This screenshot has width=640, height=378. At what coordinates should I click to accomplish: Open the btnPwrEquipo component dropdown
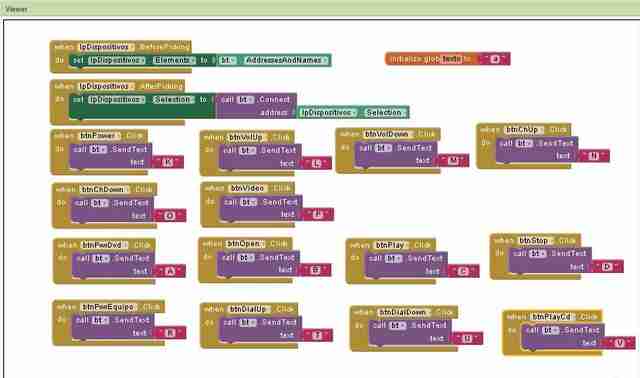point(109,307)
